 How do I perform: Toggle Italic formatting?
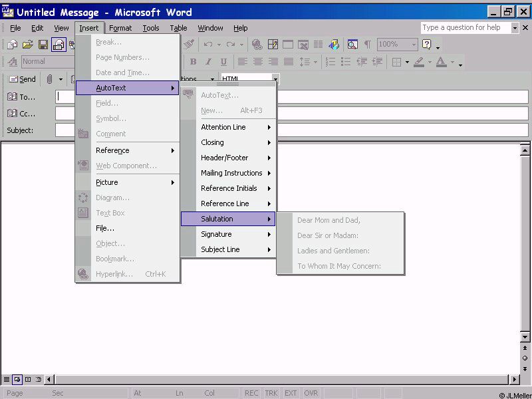click(208, 62)
